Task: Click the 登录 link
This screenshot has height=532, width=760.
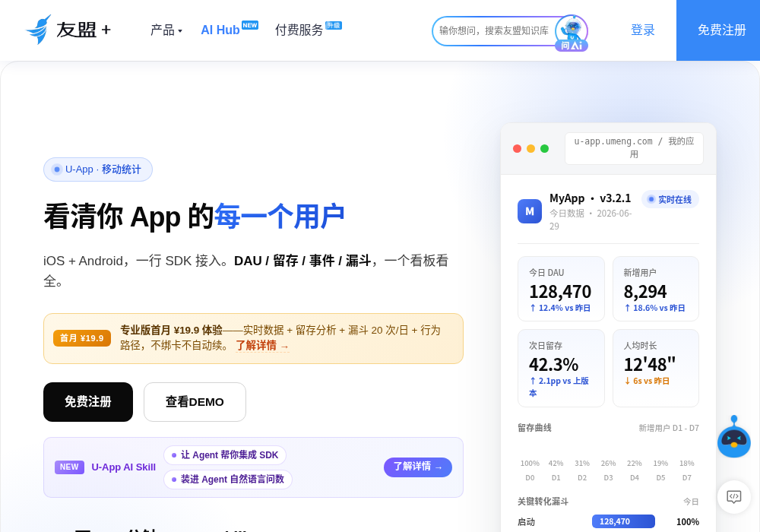Action: (643, 30)
